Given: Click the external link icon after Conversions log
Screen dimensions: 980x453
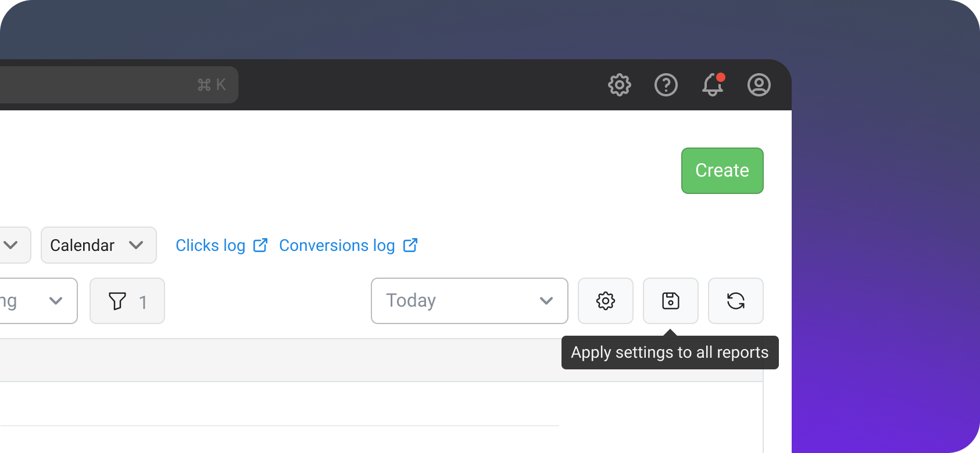Looking at the screenshot, I should click(x=410, y=245).
